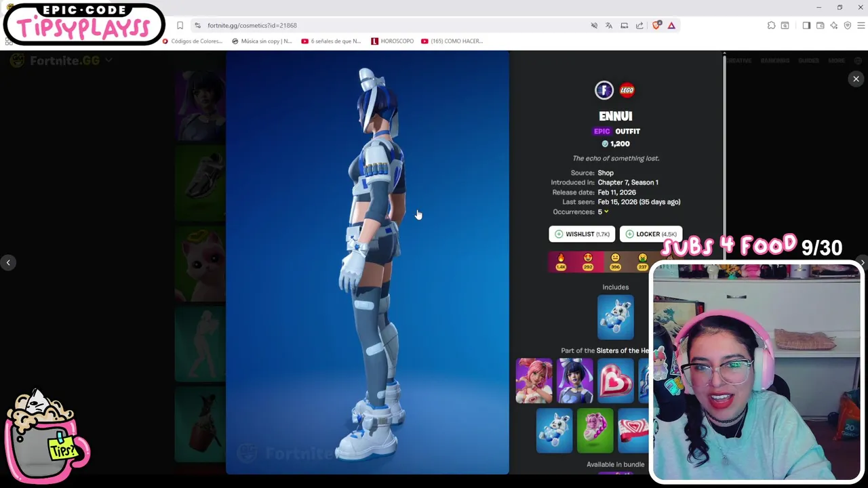868x488 pixels.
Task: Expand the Occurrences count dropdown arrow
Action: (x=606, y=211)
